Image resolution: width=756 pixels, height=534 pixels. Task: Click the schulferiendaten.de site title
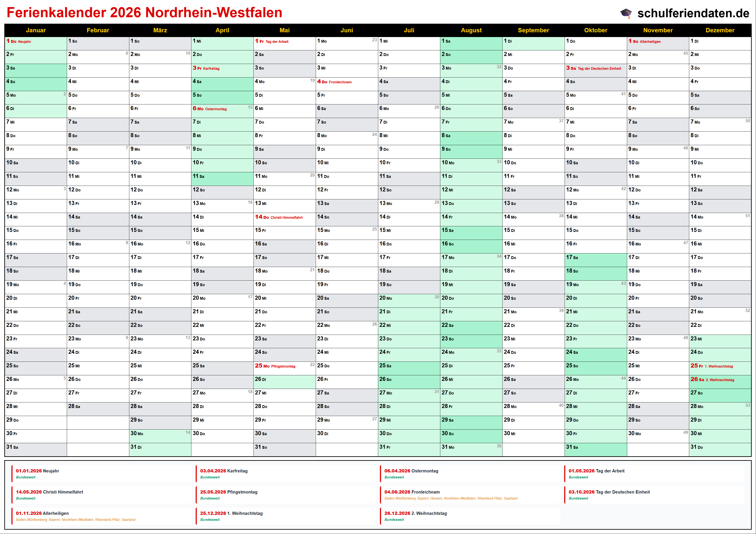(693, 13)
